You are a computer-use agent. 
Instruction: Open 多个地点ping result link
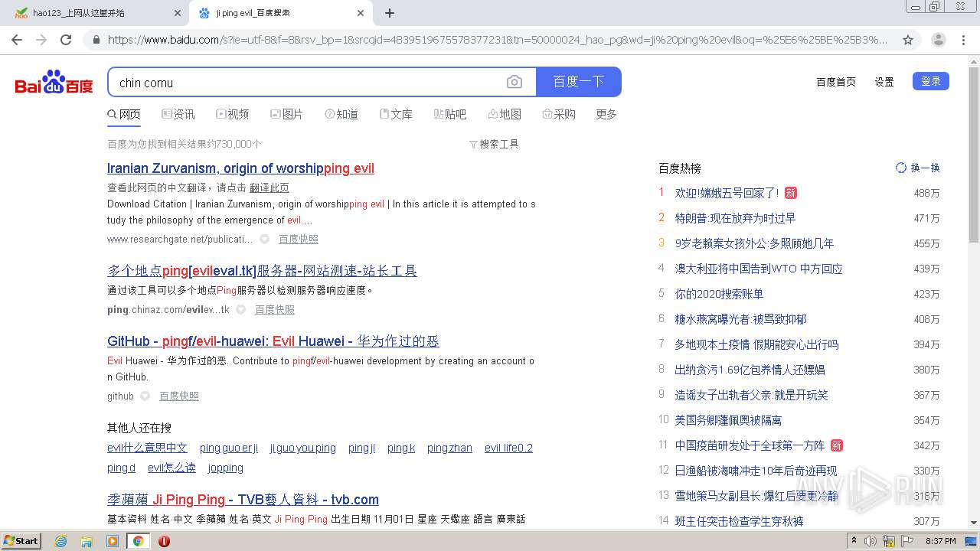click(x=262, y=271)
